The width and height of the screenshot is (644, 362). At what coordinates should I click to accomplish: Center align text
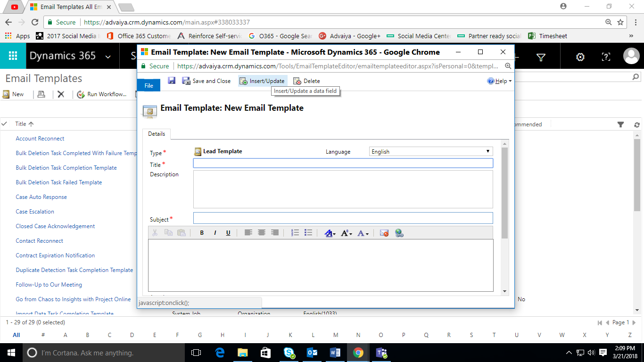261,233
